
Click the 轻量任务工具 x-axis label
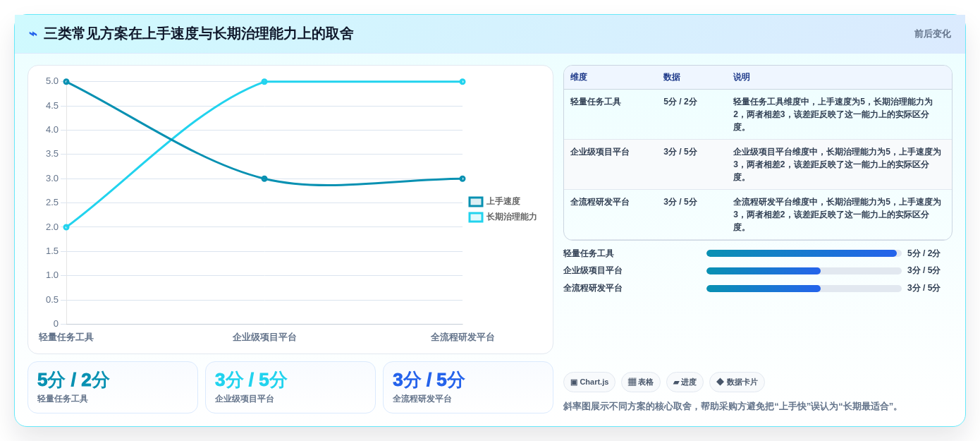coord(66,337)
